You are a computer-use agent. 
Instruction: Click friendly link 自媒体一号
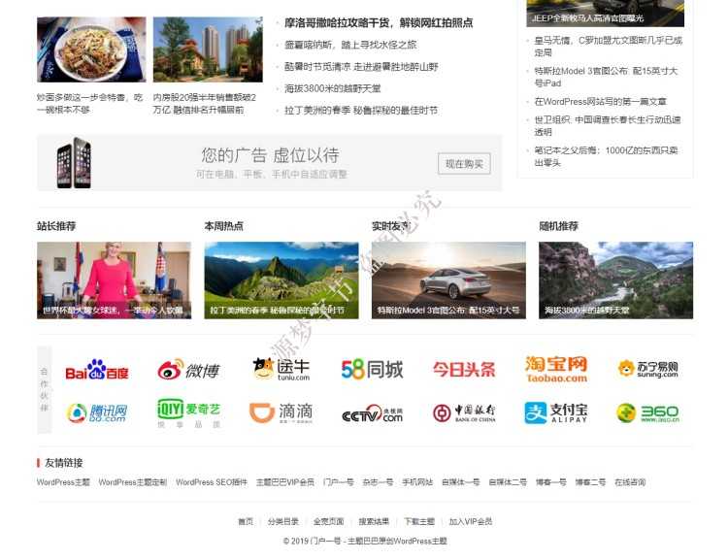[x=460, y=482]
